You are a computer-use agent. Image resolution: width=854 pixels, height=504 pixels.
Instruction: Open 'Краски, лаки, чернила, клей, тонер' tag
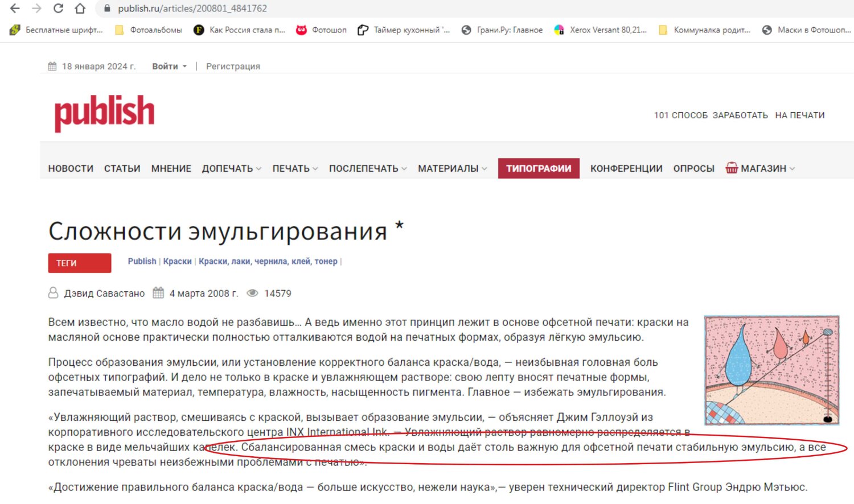click(x=268, y=262)
